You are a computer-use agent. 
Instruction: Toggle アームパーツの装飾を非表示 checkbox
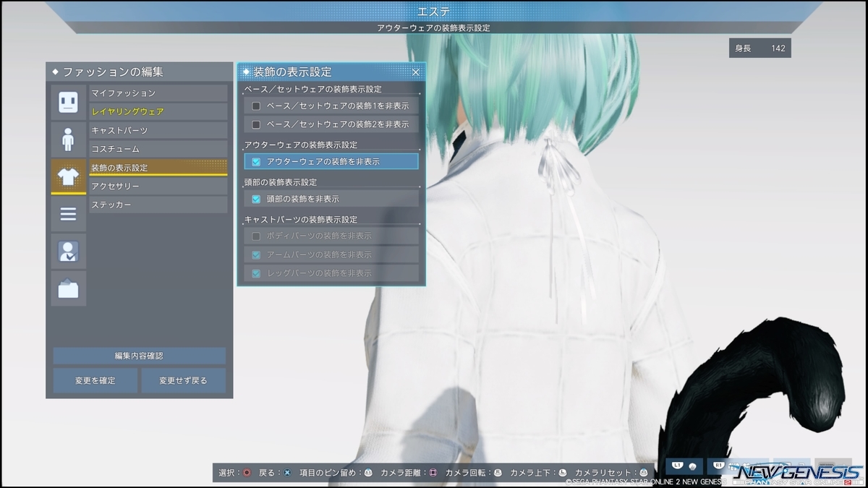click(x=256, y=254)
